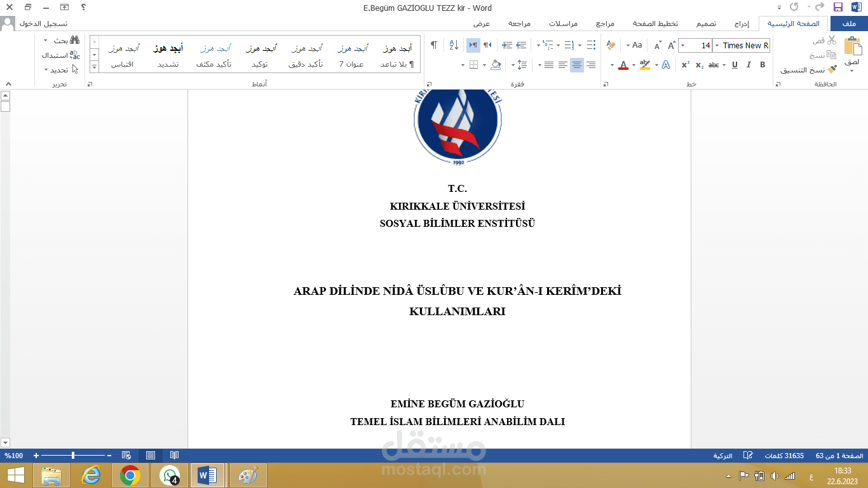
Task: Click the red font color A swatch
Action: (623, 65)
